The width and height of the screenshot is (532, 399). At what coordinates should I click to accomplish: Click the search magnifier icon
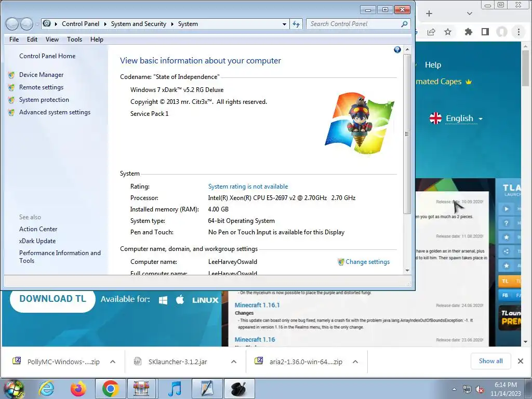404,24
